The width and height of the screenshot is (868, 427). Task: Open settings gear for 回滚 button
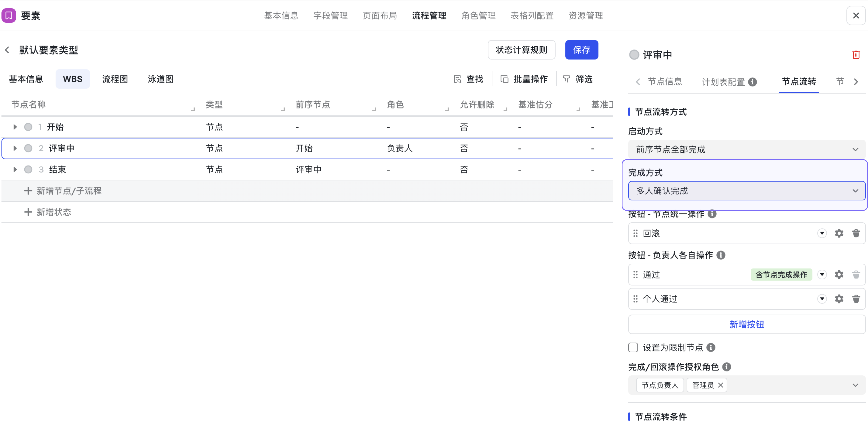(x=839, y=233)
